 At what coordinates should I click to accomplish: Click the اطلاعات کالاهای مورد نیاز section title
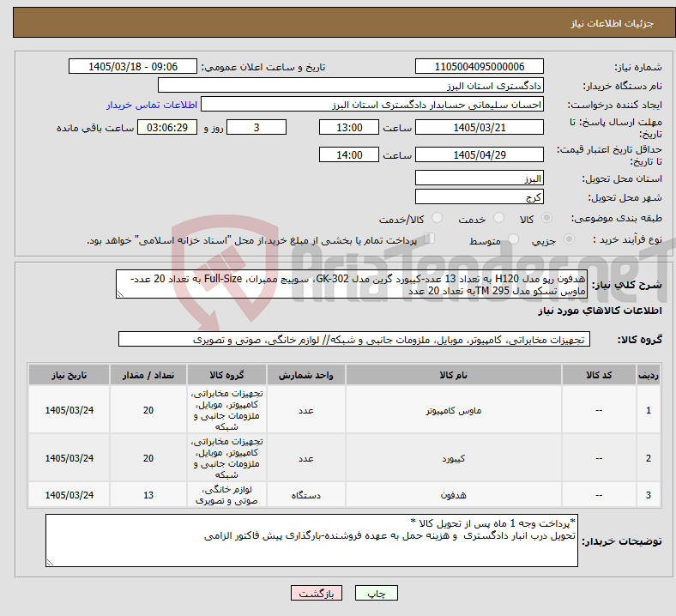point(600,311)
